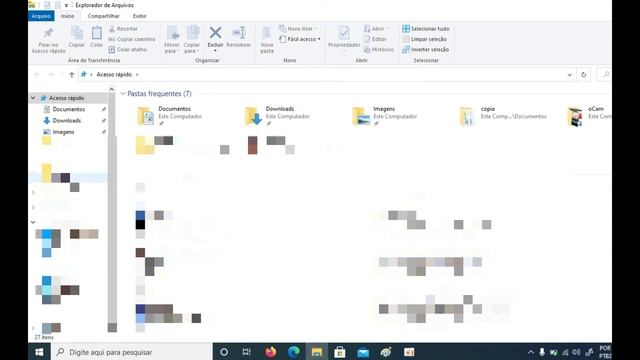Screen dimensions: 640x360
Task: Open the Downloads frequent folder
Action: (277, 116)
